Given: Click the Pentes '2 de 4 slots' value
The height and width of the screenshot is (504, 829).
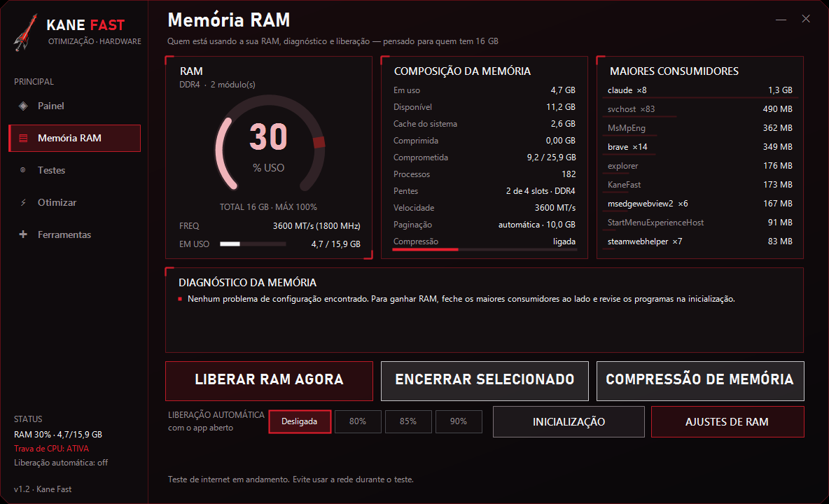Looking at the screenshot, I should (541, 191).
